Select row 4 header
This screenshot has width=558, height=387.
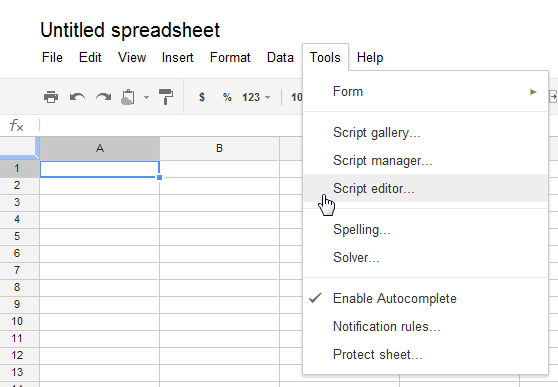pyautogui.click(x=19, y=219)
